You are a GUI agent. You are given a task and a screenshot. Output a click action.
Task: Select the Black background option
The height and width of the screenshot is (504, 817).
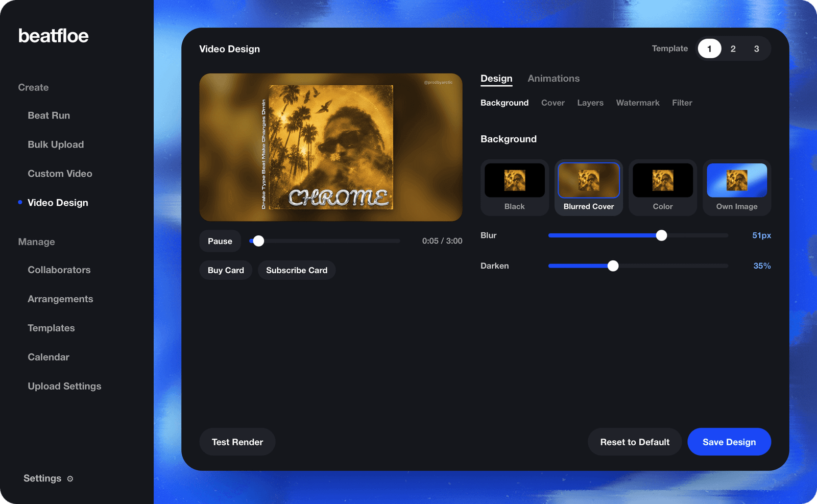(515, 187)
